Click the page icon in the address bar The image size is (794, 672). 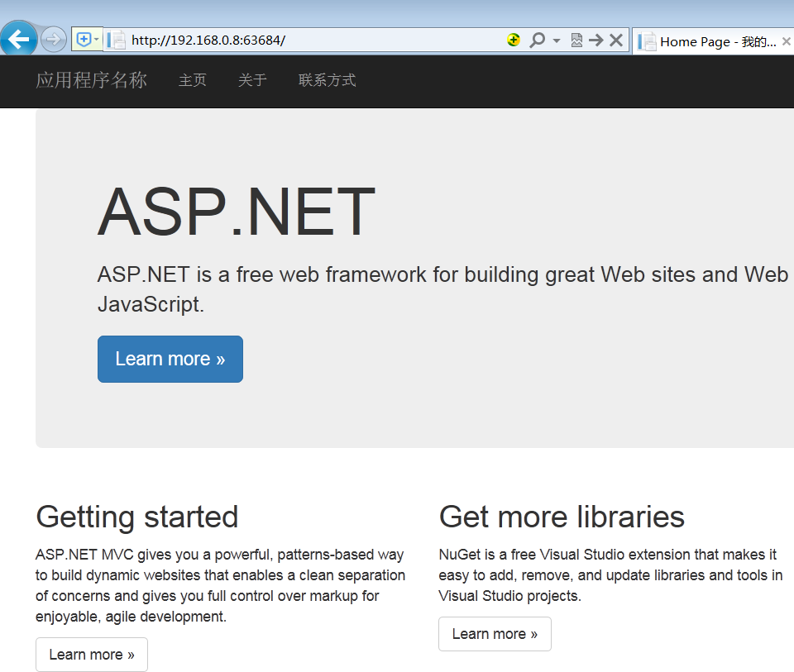pos(117,40)
